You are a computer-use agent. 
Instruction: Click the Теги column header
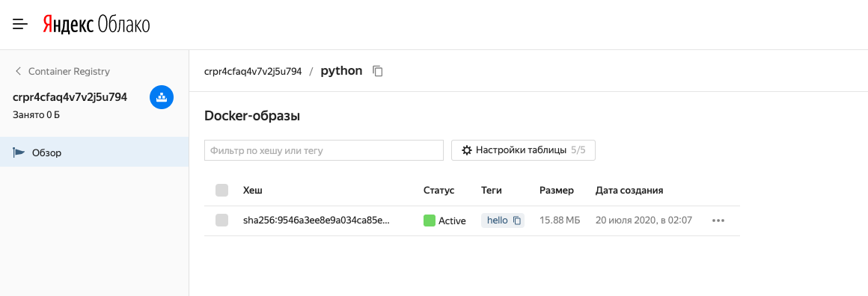click(492, 191)
